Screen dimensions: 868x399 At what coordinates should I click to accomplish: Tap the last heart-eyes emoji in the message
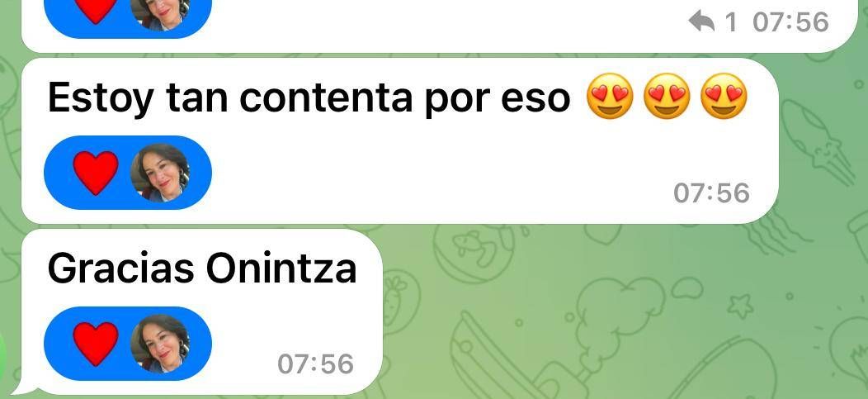coord(724,96)
